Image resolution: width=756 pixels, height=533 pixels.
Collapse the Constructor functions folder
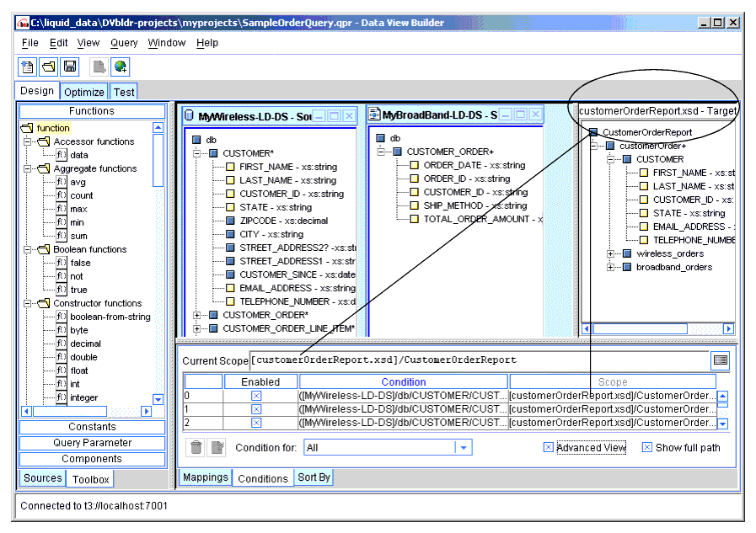(28, 303)
